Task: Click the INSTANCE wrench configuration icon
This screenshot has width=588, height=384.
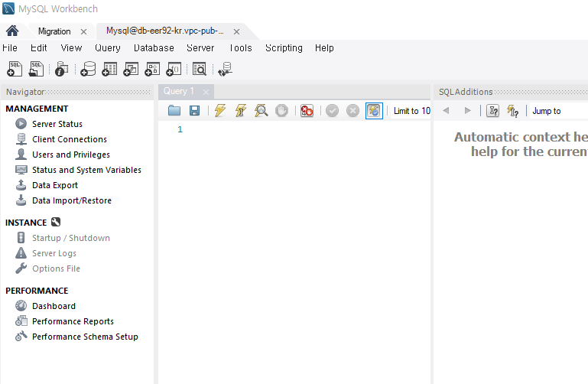Action: pos(56,222)
